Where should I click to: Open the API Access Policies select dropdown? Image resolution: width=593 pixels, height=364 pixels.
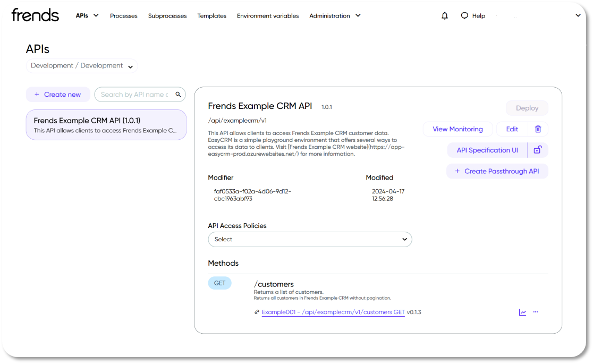pyautogui.click(x=310, y=239)
